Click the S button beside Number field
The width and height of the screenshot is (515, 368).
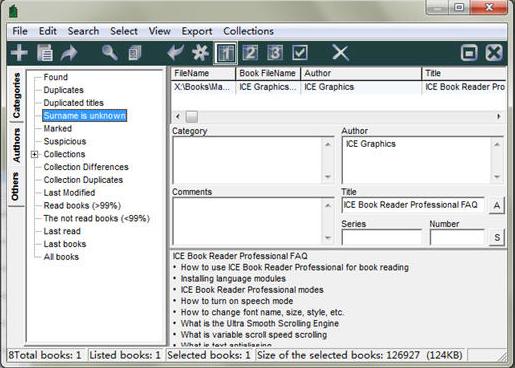click(497, 237)
